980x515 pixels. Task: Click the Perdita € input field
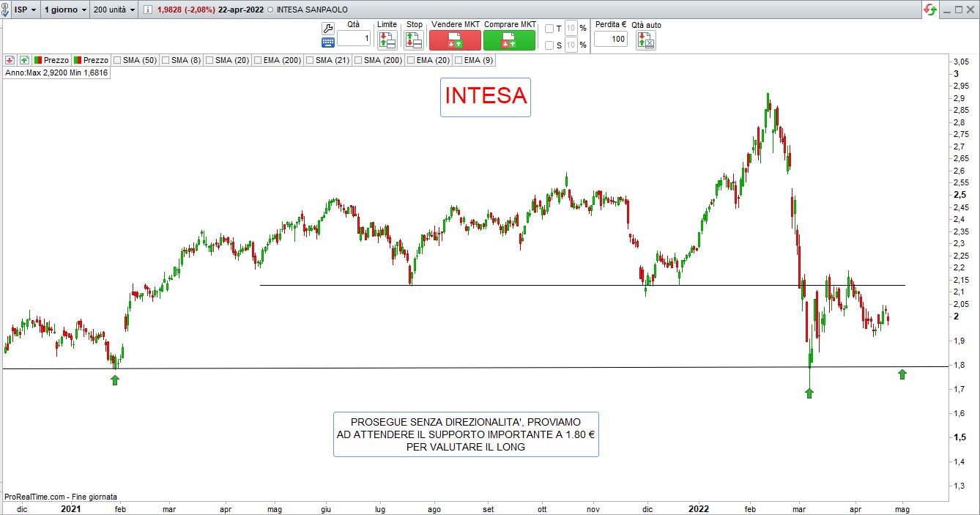610,38
